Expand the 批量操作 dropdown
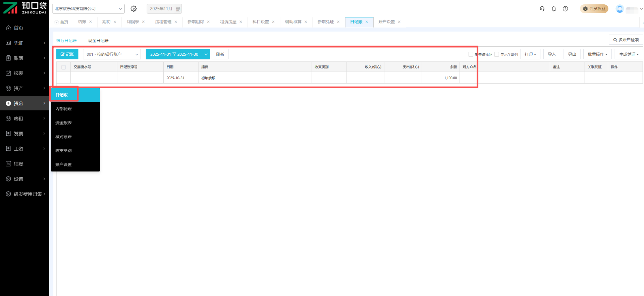 pyautogui.click(x=597, y=54)
